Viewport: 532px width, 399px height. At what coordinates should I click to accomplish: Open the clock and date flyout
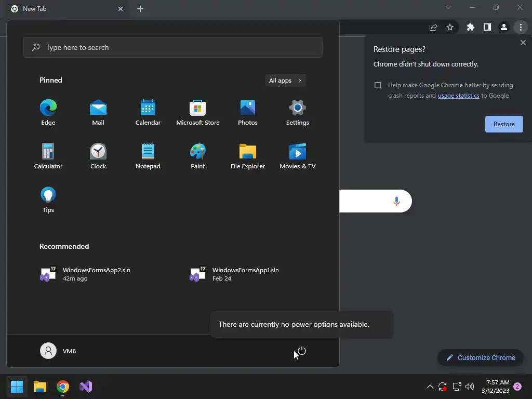495,387
